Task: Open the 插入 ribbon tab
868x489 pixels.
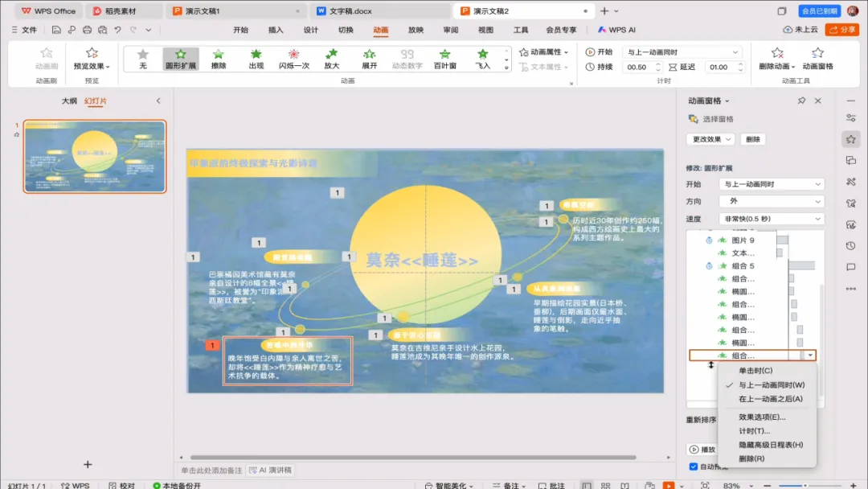Action: click(276, 30)
